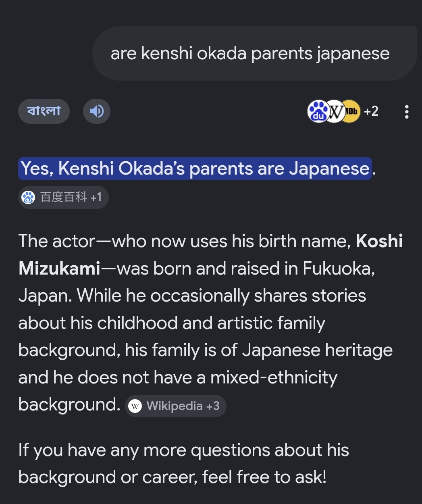This screenshot has height=504, width=422.
Task: Click the word 'Fukuoka,' in the paragraph
Action: tap(339, 269)
